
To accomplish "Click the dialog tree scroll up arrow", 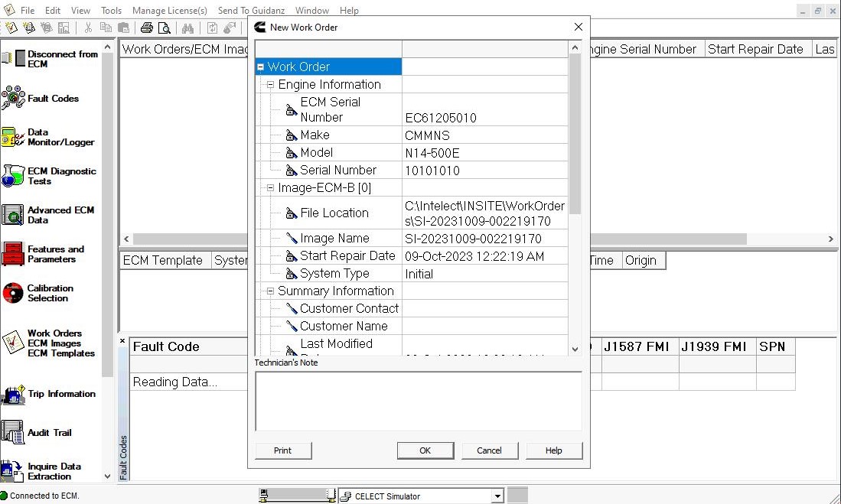I will pyautogui.click(x=575, y=47).
